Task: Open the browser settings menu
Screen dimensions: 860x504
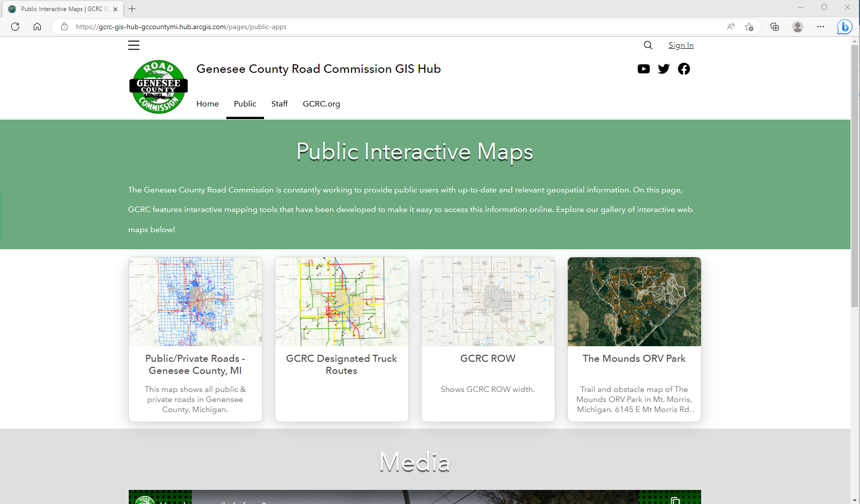Action: tap(820, 27)
